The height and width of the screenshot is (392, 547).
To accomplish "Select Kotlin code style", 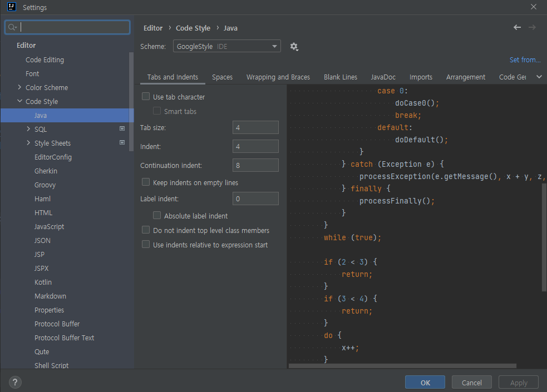I will pos(43,282).
